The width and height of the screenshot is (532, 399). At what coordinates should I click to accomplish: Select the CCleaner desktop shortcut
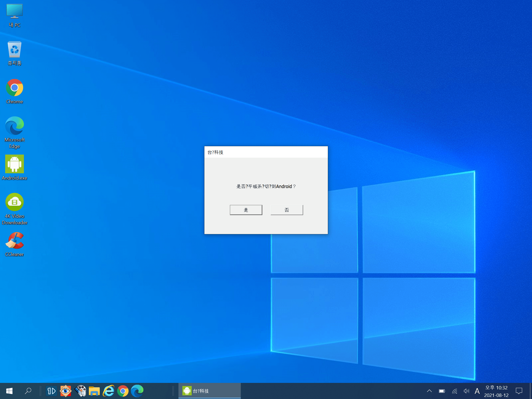click(15, 244)
